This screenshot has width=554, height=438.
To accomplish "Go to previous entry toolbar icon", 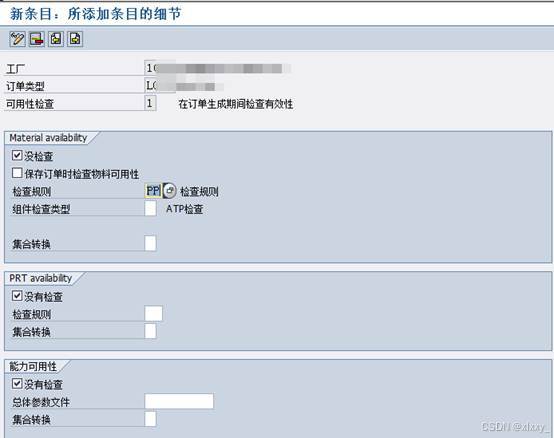I will pyautogui.click(x=56, y=39).
